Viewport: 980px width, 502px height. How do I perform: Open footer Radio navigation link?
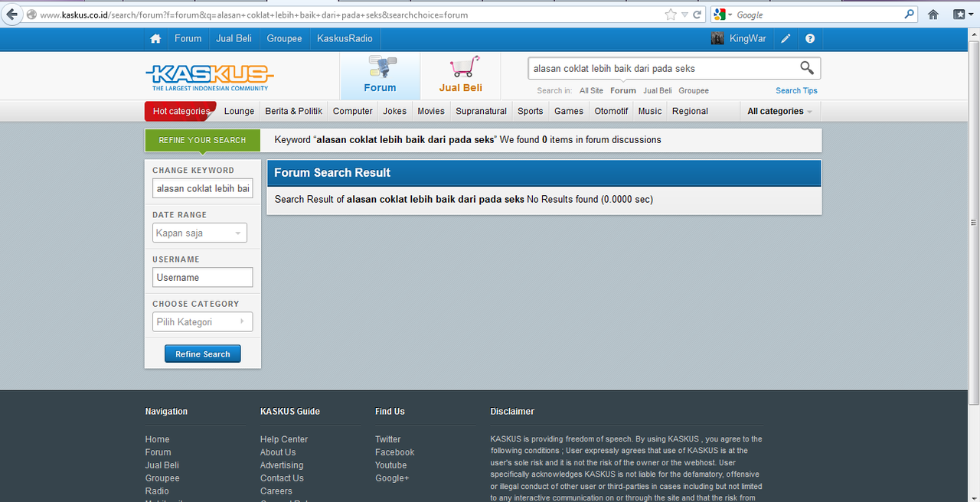click(x=157, y=491)
